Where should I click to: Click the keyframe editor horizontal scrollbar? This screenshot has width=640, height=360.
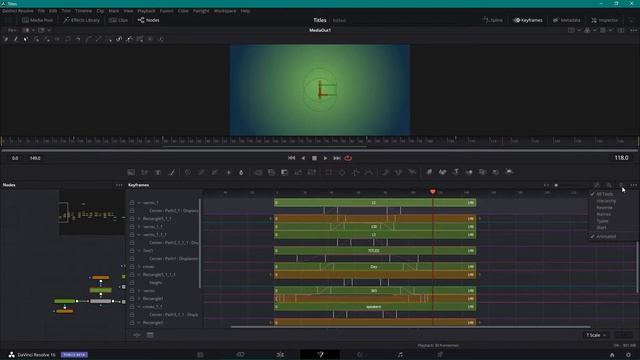click(410, 327)
